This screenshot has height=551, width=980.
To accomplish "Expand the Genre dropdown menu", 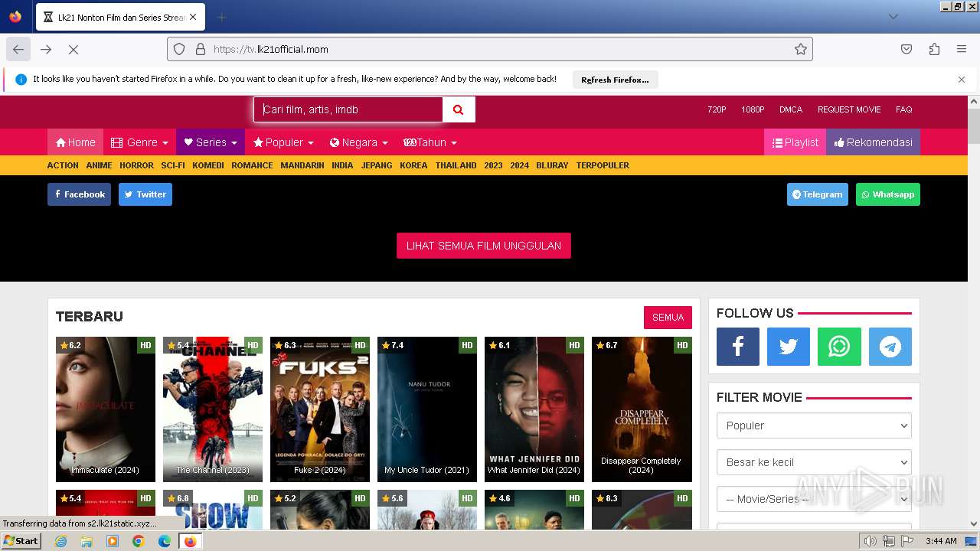I will click(139, 142).
